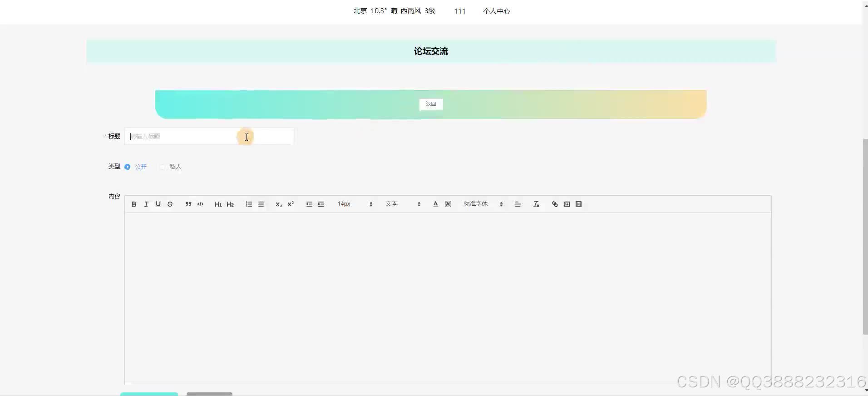Apply underline formatting
This screenshot has height=396, width=868.
pyautogui.click(x=158, y=204)
